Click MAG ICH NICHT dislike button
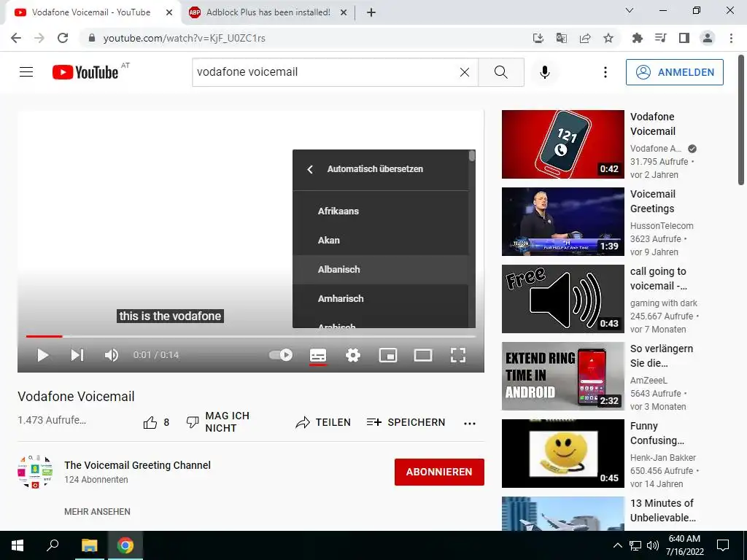The width and height of the screenshot is (747, 560). click(x=217, y=422)
